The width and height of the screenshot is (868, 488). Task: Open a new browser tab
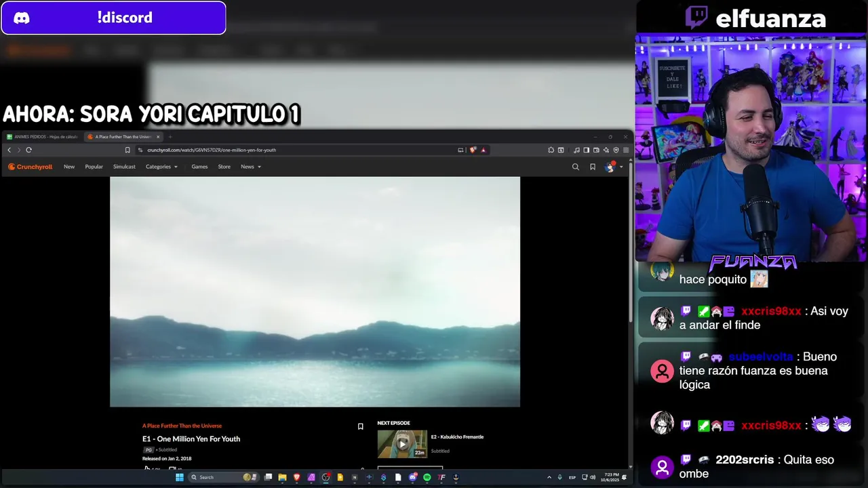tap(170, 137)
